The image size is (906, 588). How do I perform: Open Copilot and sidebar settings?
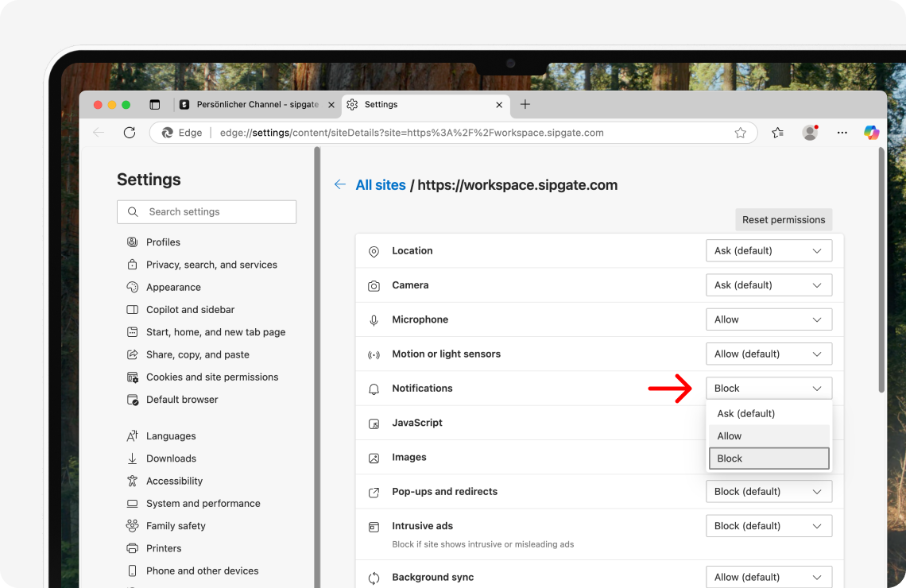(x=180, y=310)
